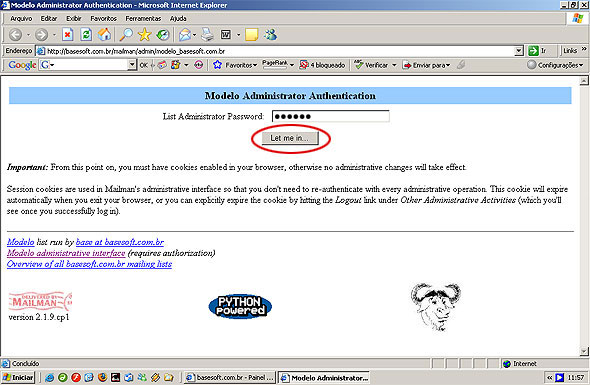
Task: Open the base at basesoft.com.br link
Action: (x=120, y=242)
